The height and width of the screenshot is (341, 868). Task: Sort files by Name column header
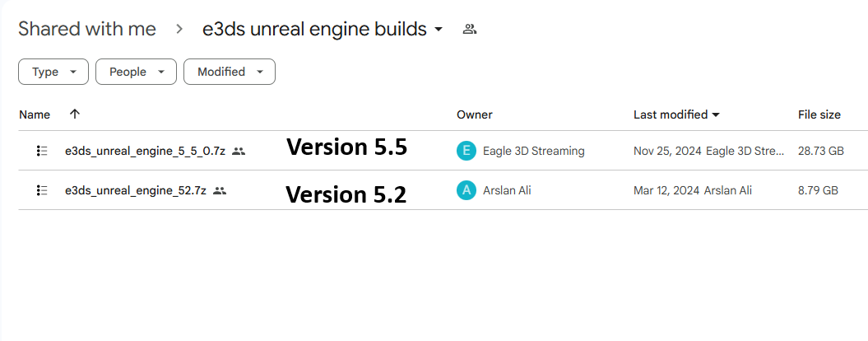pos(35,114)
